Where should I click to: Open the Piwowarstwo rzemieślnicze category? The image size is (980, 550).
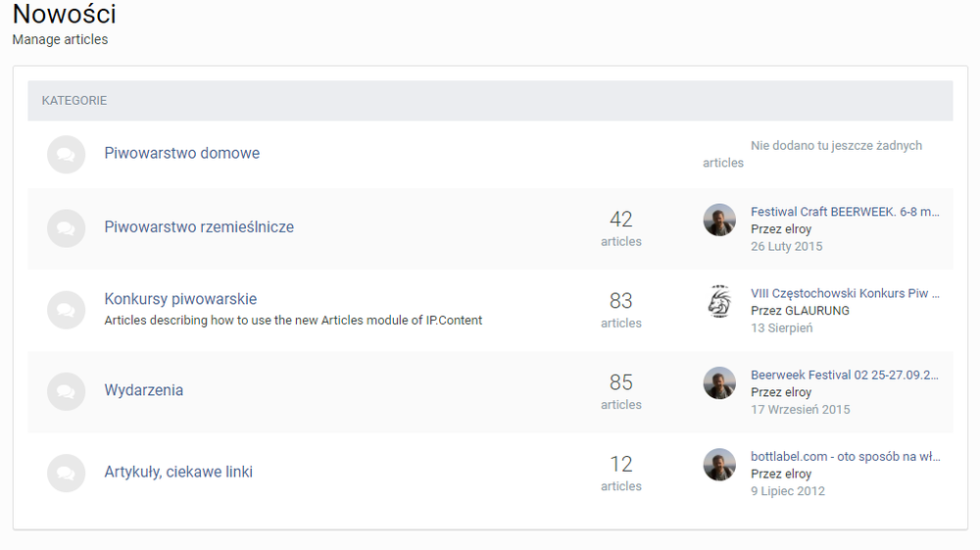[x=199, y=226]
